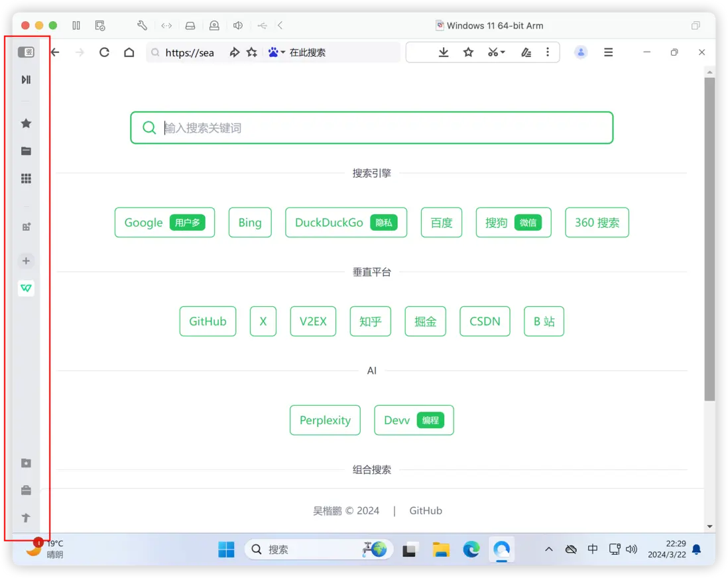The width and height of the screenshot is (728, 578).
Task: Select the Bing search engine button
Action: click(250, 222)
